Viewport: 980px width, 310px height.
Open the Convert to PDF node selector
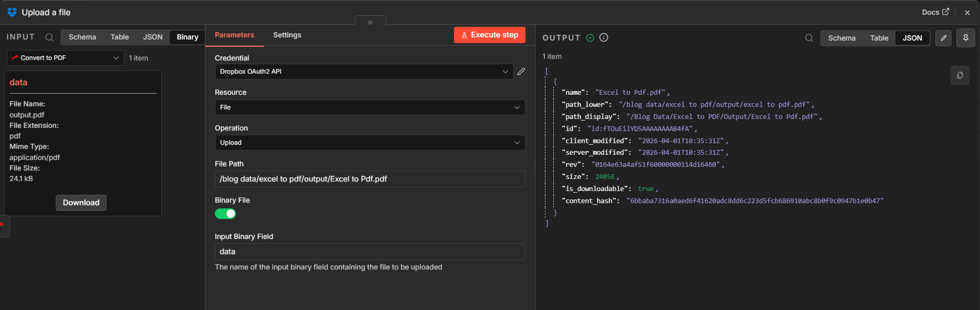coord(65,58)
